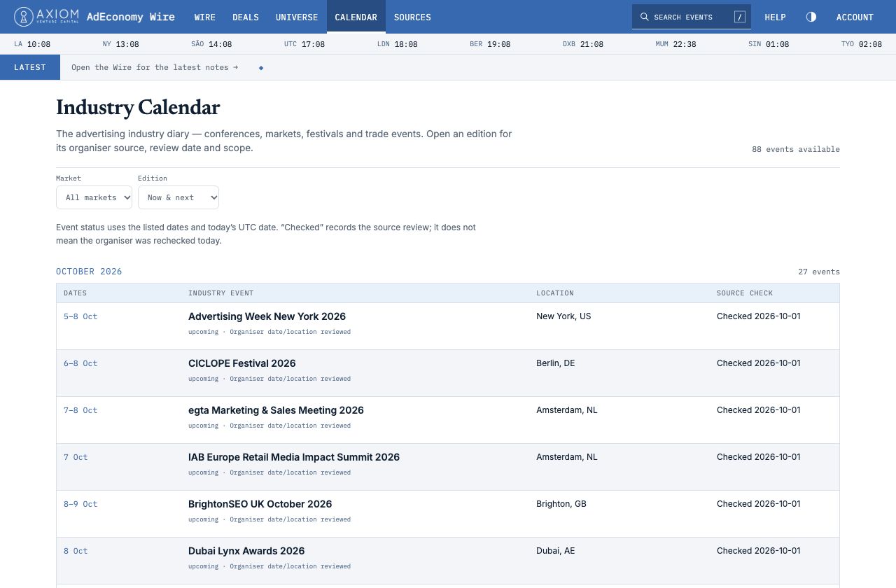Open CICLOPE Festival 2026 event
896x588 pixels.
[x=241, y=363]
